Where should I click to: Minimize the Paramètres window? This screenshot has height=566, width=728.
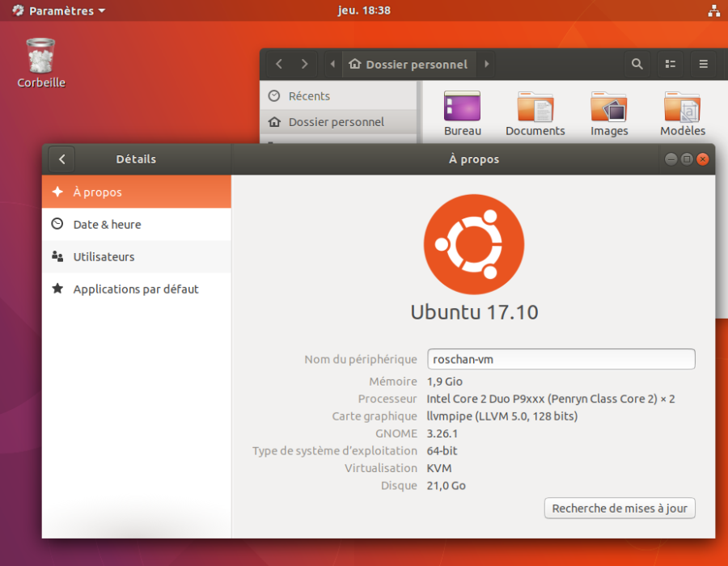pyautogui.click(x=671, y=159)
